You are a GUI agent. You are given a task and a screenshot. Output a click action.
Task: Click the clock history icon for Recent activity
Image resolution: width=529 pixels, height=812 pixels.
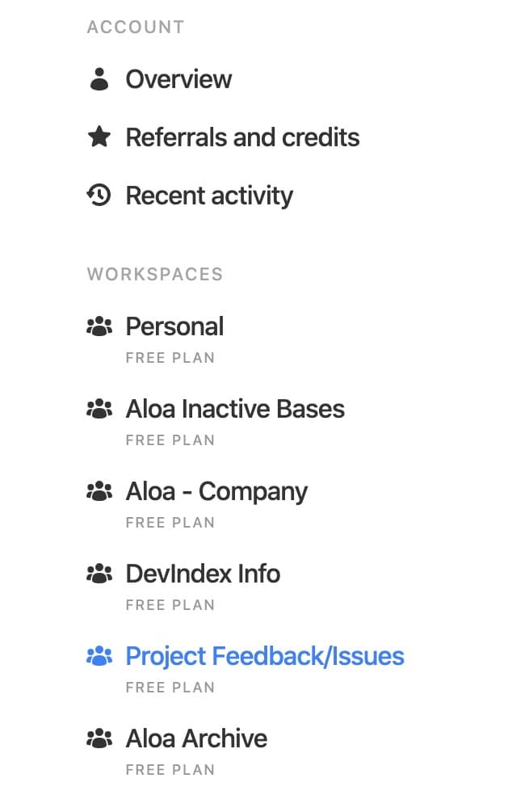point(99,196)
